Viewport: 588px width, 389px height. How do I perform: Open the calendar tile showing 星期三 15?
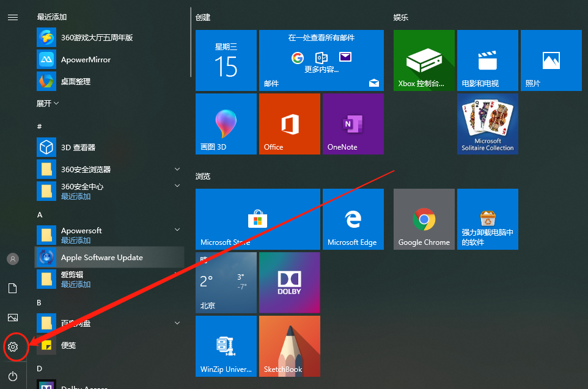(226, 60)
